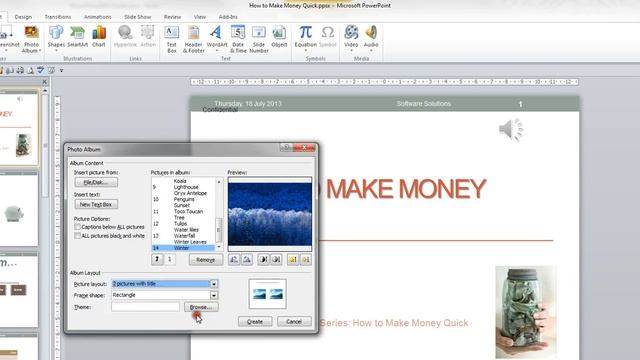Expand the Audio dropdown arrow

[371, 51]
